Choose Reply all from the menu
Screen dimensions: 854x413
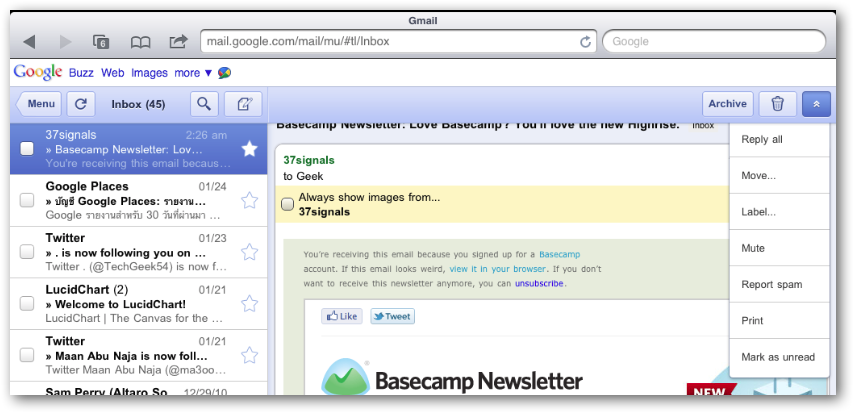(779, 139)
